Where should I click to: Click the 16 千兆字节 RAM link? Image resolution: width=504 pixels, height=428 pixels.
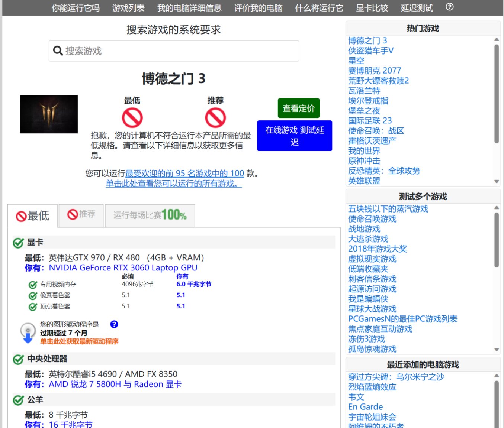pos(71,424)
